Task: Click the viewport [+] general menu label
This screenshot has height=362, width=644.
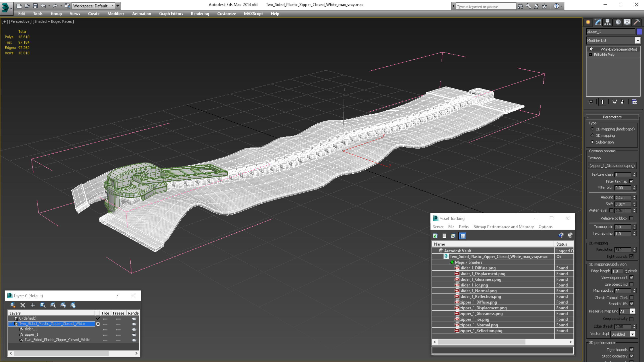Action: point(4,21)
